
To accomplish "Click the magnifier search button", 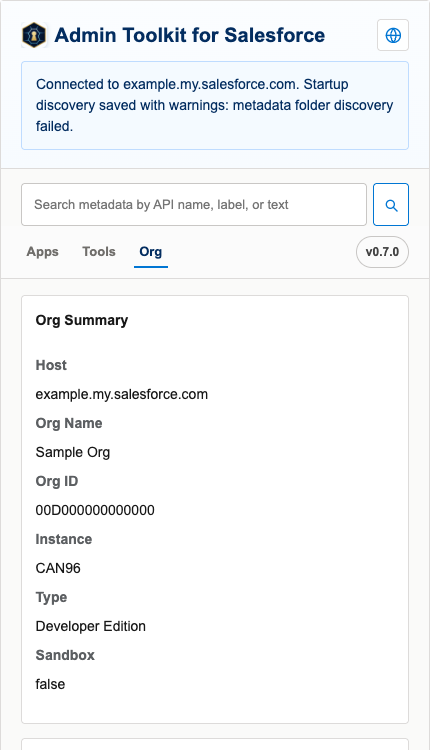I will pyautogui.click(x=391, y=205).
